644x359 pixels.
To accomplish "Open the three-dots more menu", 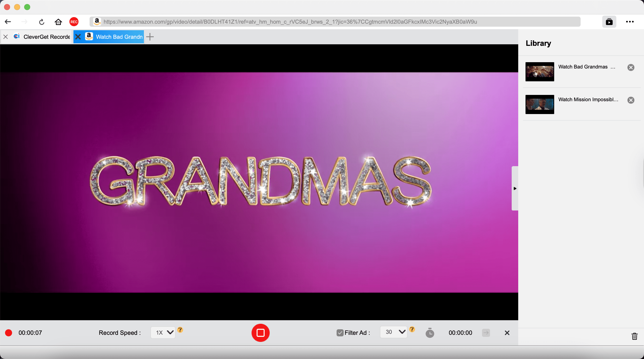I will click(x=630, y=22).
